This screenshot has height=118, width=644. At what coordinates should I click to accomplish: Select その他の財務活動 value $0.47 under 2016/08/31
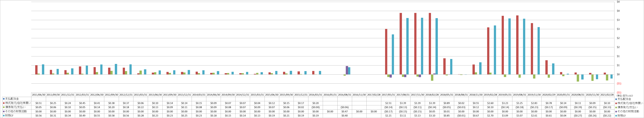pyautogui.click(x=345, y=112)
